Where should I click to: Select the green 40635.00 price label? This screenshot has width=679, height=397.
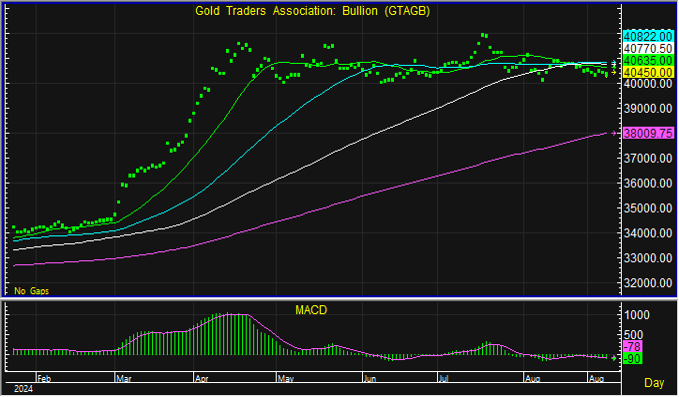click(x=648, y=61)
